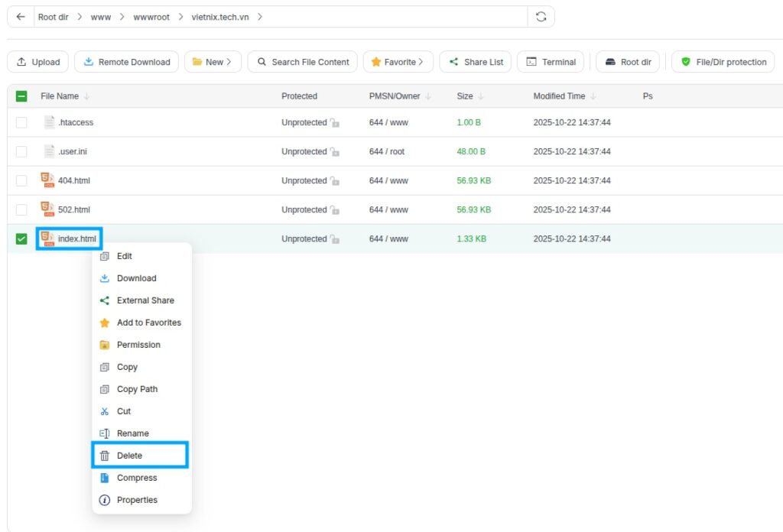Click the Remote Download button

point(127,62)
